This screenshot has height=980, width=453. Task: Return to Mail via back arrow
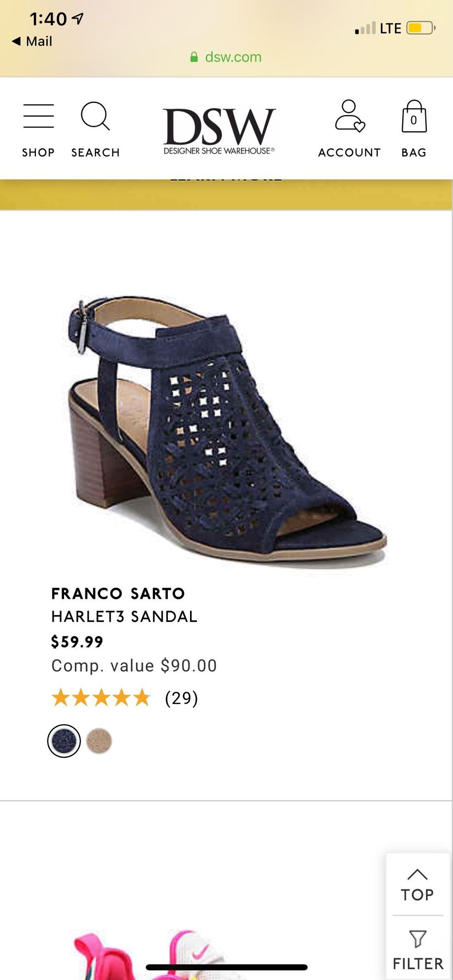[32, 41]
